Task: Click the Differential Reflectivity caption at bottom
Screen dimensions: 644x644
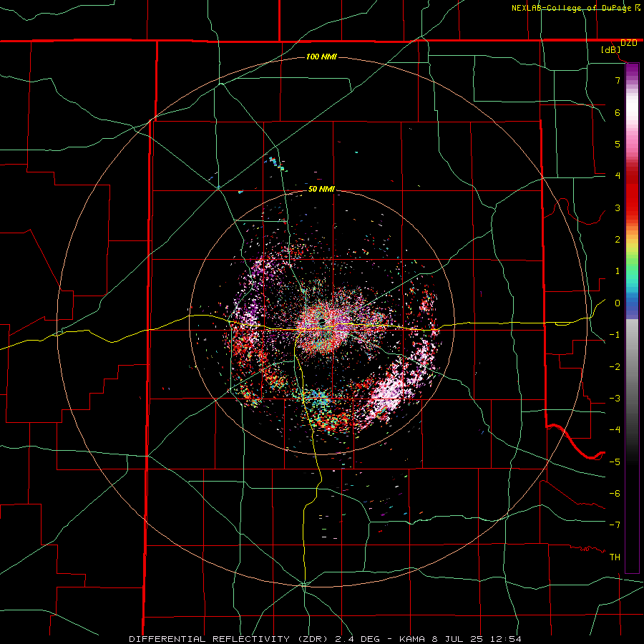Action: [325, 639]
